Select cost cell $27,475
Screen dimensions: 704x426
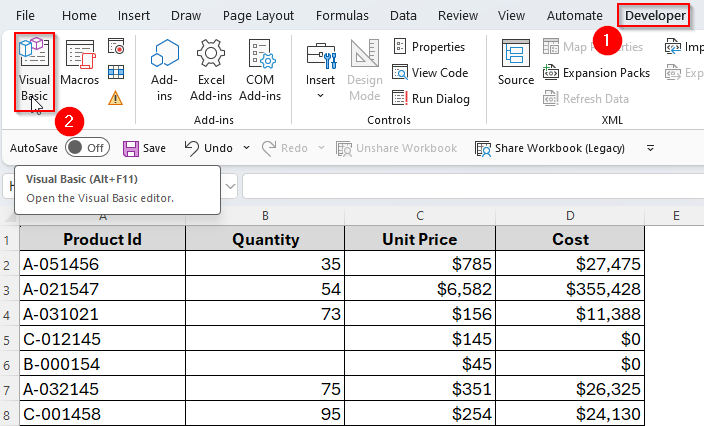[570, 264]
